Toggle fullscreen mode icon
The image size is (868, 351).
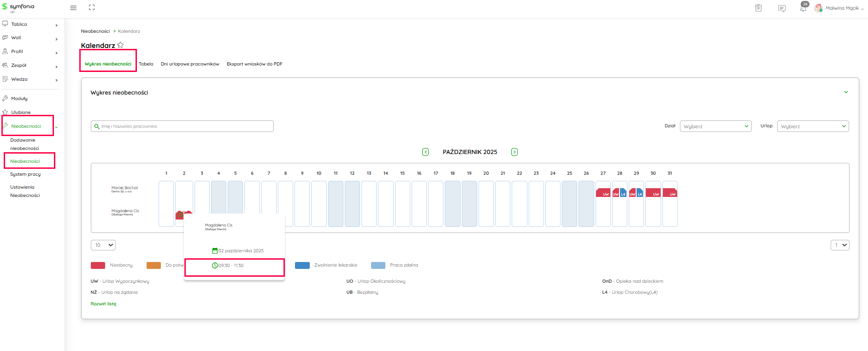pyautogui.click(x=92, y=7)
